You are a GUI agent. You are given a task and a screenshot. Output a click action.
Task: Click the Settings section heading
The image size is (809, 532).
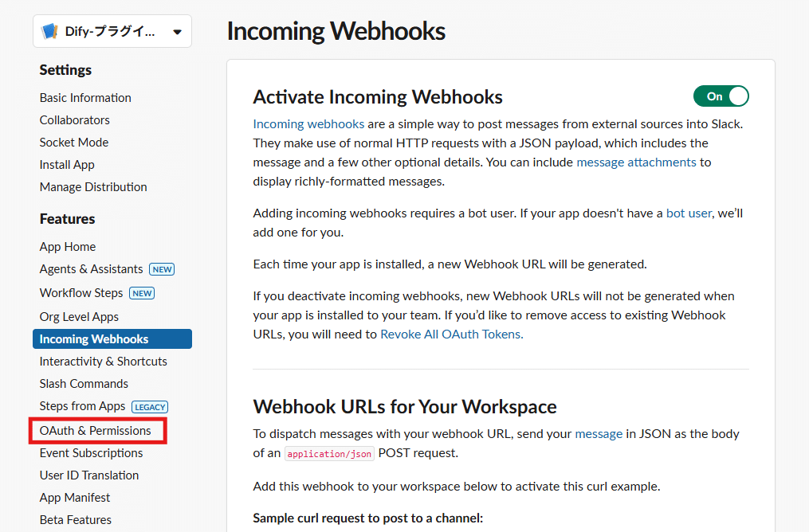pos(65,70)
